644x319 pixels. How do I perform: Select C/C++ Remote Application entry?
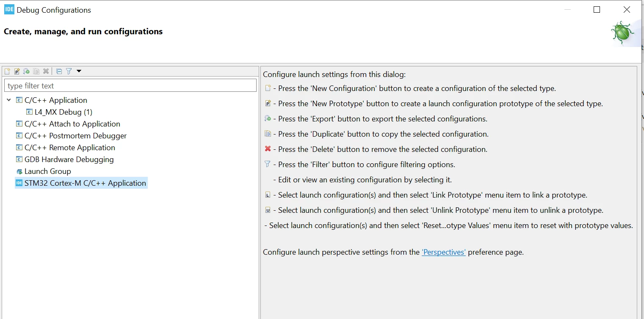point(70,148)
